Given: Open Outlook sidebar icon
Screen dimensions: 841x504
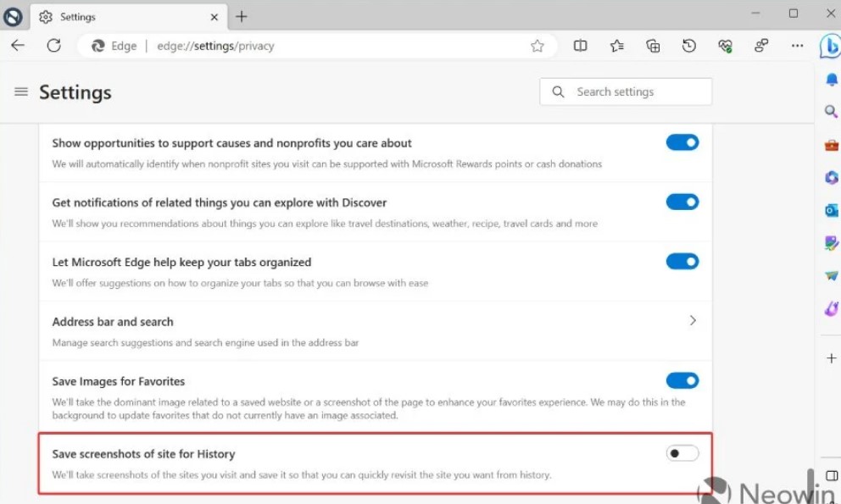Looking at the screenshot, I should tap(832, 210).
